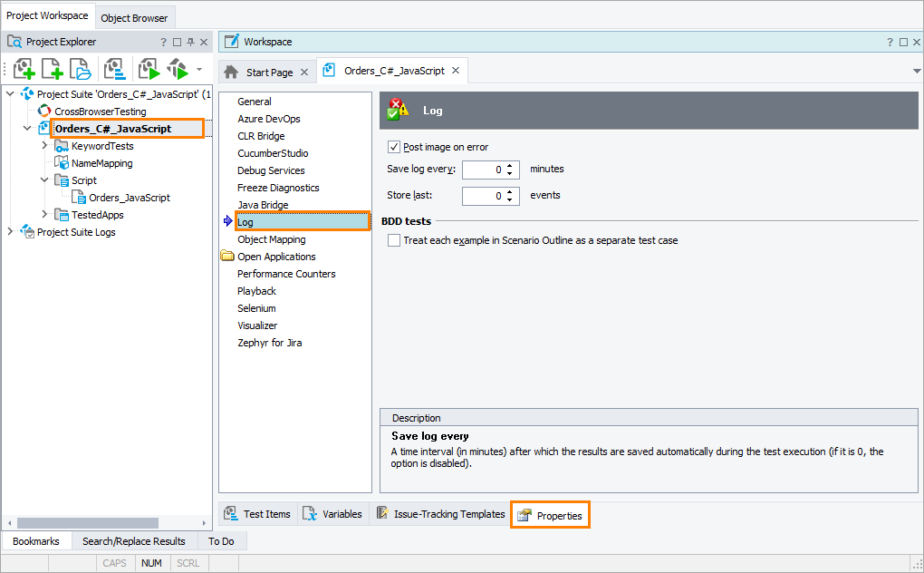Select the CucumberStudio properties category
Screen dimensions: 924x573
click(273, 152)
